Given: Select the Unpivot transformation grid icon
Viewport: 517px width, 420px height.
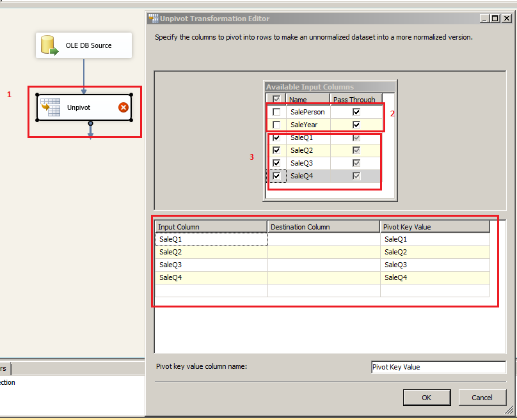Looking at the screenshot, I should point(51,107).
